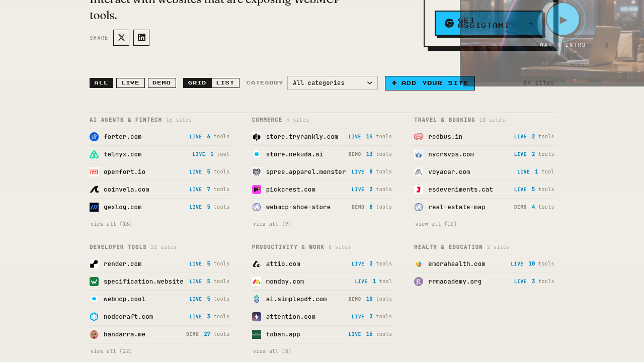Image resolution: width=644 pixels, height=362 pixels.
Task: Click the Developer Tools heading
Action: pos(118,247)
